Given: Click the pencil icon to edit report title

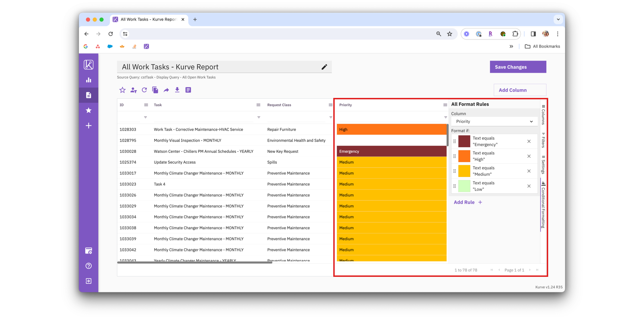Looking at the screenshot, I should [324, 67].
